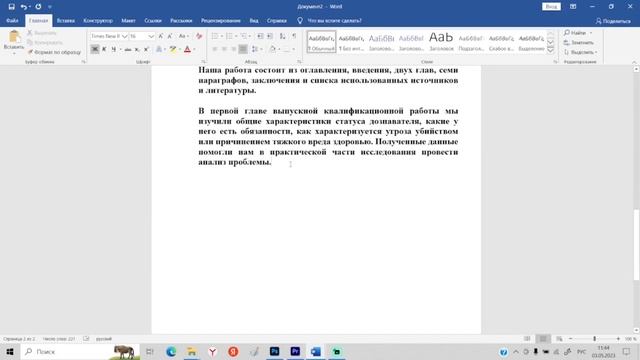Open the Вид tab
The image size is (640, 360).
(x=254, y=20)
